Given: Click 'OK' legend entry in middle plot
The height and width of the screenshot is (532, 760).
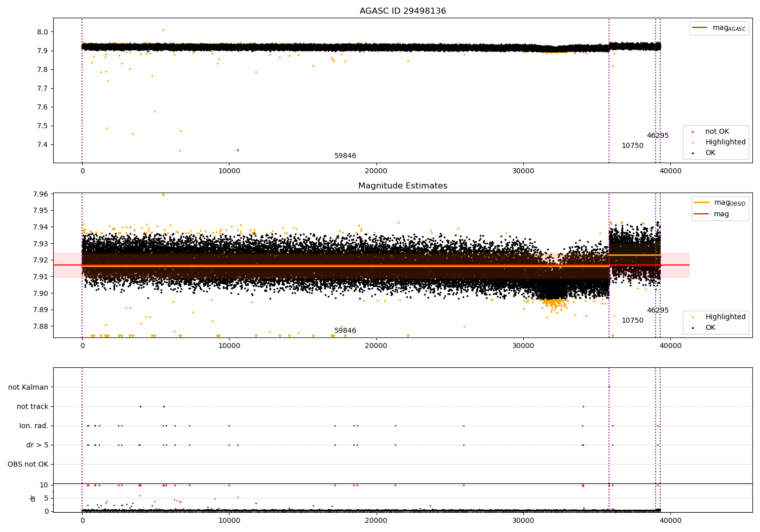Looking at the screenshot, I should coord(710,328).
